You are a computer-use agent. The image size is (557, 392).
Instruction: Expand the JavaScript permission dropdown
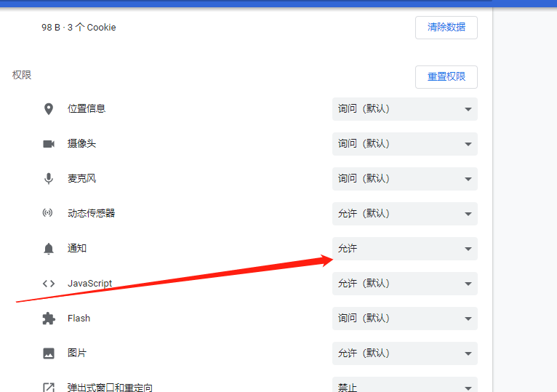click(404, 284)
